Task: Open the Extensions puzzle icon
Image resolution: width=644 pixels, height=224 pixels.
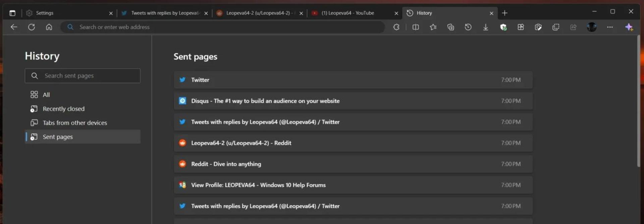Action: point(396,27)
